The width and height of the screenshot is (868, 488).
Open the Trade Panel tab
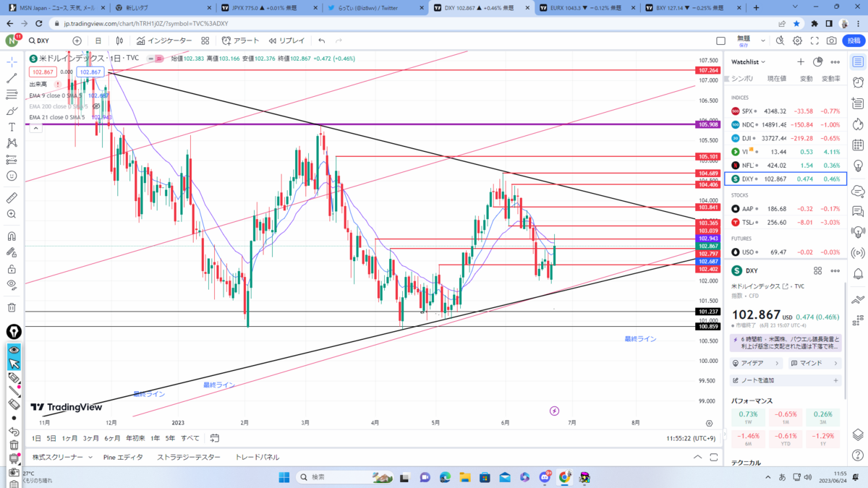(257, 457)
